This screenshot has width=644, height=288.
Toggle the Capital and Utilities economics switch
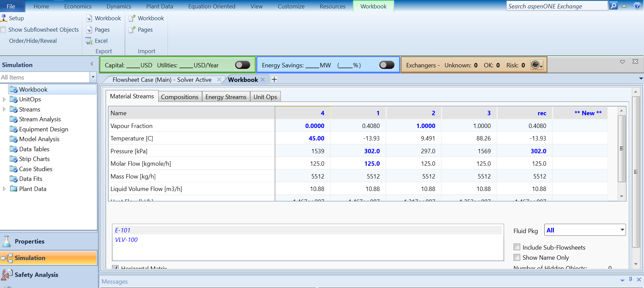(242, 65)
